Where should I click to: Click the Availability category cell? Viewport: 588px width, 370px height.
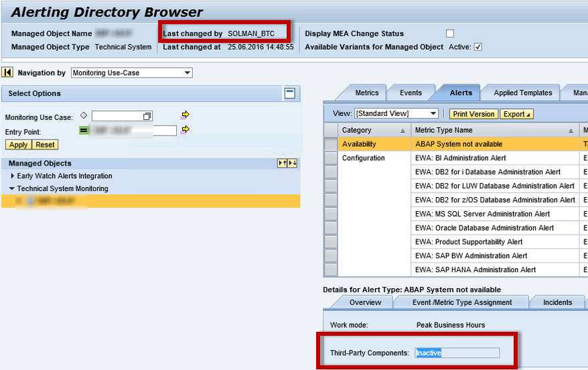(x=374, y=144)
